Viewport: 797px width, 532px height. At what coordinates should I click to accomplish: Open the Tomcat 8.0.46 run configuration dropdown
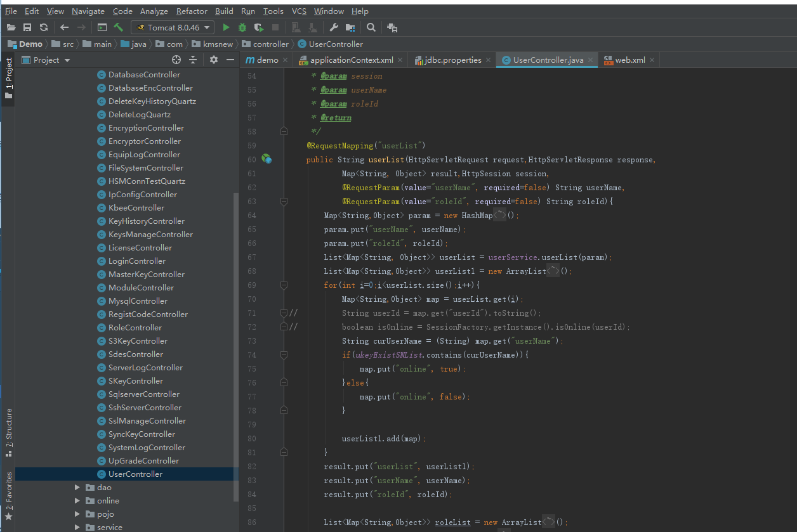[x=173, y=27]
